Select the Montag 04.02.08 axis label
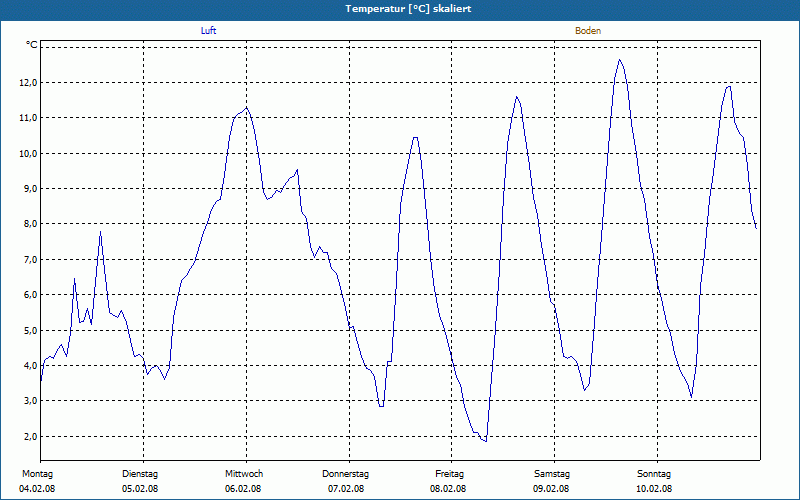 (x=37, y=481)
